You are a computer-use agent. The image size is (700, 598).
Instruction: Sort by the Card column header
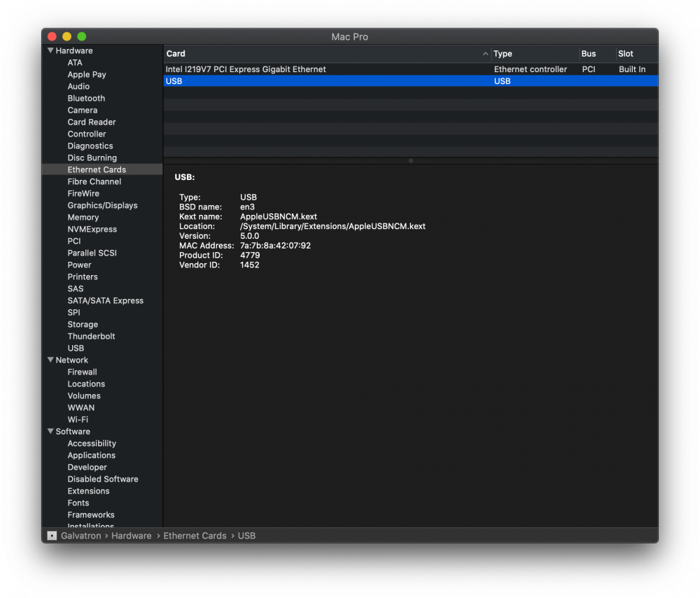pyautogui.click(x=327, y=54)
